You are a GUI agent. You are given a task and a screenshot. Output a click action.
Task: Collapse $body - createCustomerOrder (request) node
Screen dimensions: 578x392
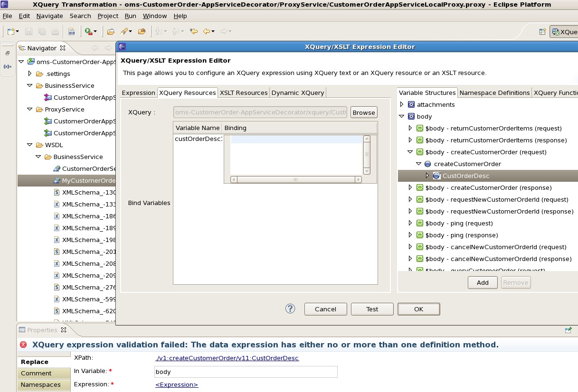coord(410,152)
